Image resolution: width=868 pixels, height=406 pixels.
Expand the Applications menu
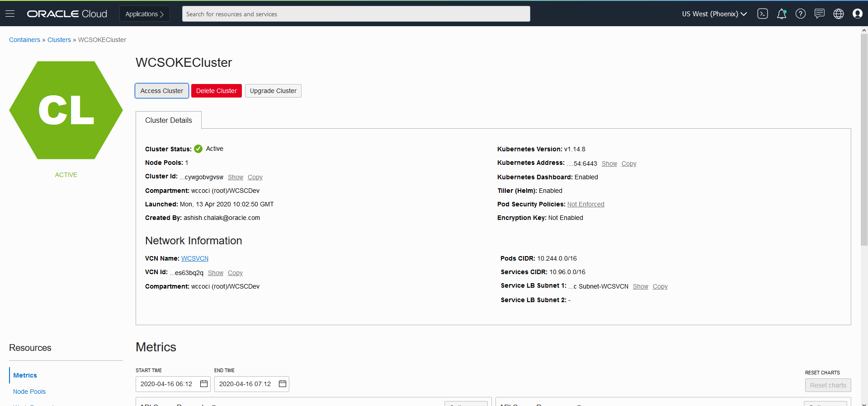pyautogui.click(x=145, y=14)
